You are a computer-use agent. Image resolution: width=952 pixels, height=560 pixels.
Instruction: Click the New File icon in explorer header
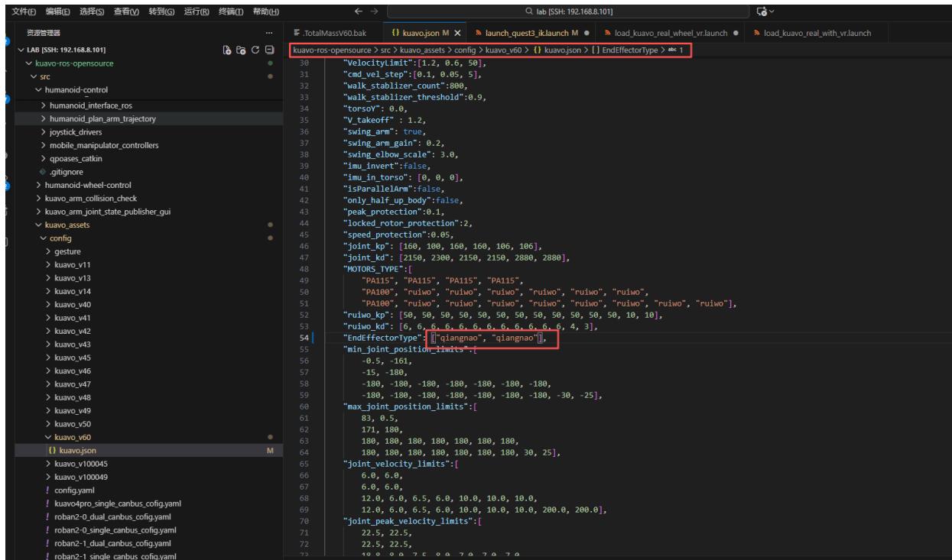[226, 50]
